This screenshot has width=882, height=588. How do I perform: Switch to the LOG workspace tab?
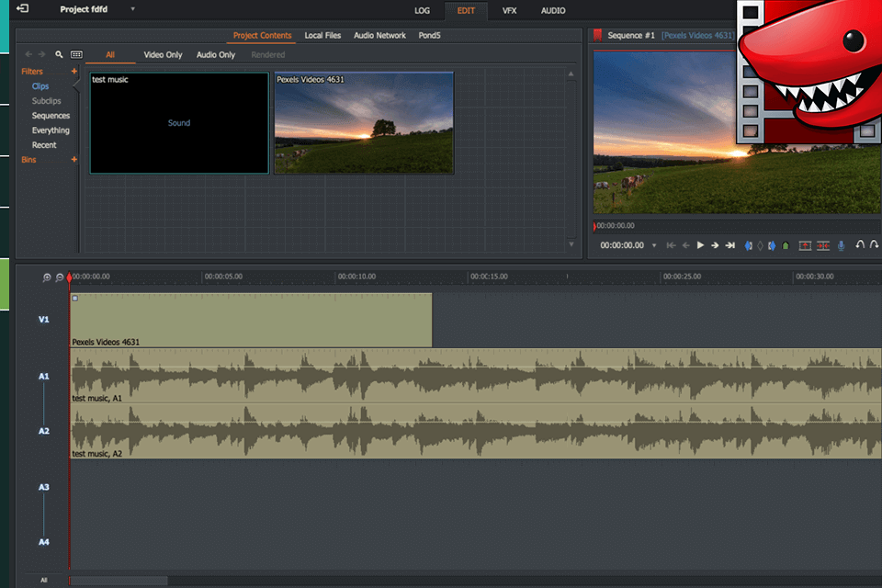tap(422, 11)
